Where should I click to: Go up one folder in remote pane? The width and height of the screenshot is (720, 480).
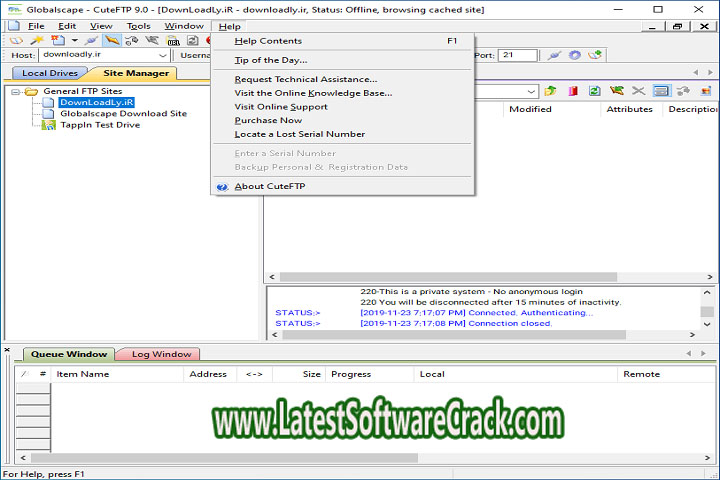pyautogui.click(x=551, y=91)
